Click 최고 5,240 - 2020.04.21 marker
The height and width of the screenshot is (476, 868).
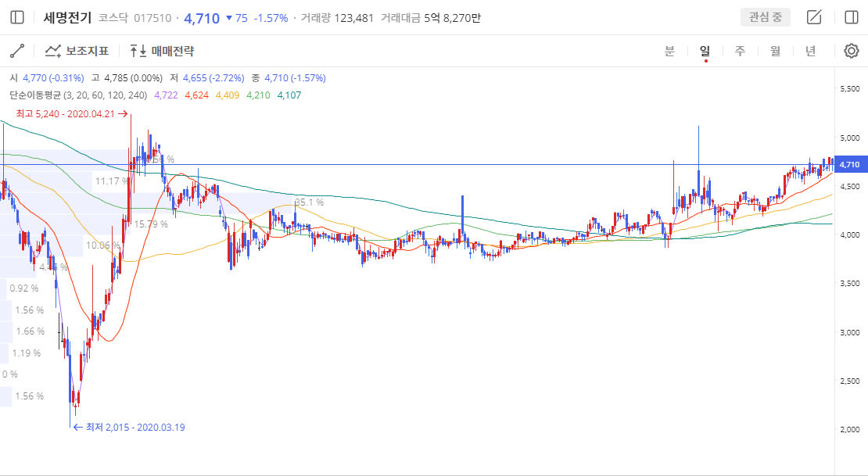(x=71, y=114)
